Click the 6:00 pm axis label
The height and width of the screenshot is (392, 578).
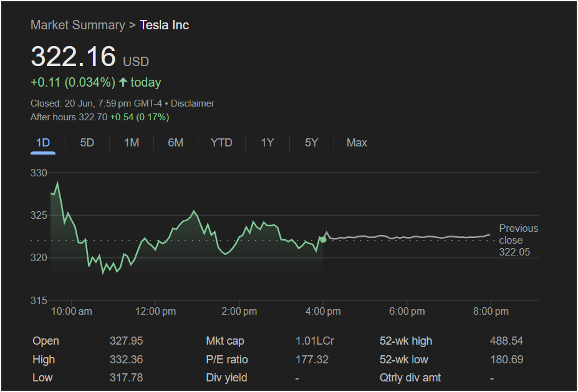(x=407, y=312)
